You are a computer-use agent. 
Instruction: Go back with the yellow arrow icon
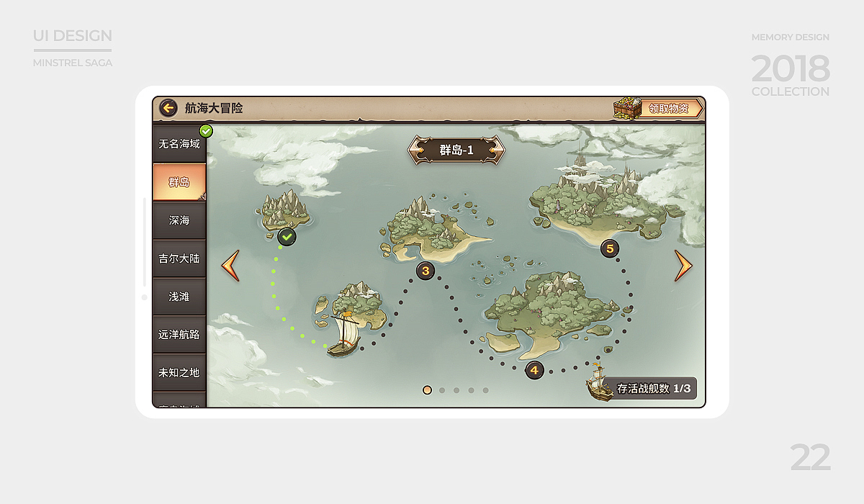(168, 108)
